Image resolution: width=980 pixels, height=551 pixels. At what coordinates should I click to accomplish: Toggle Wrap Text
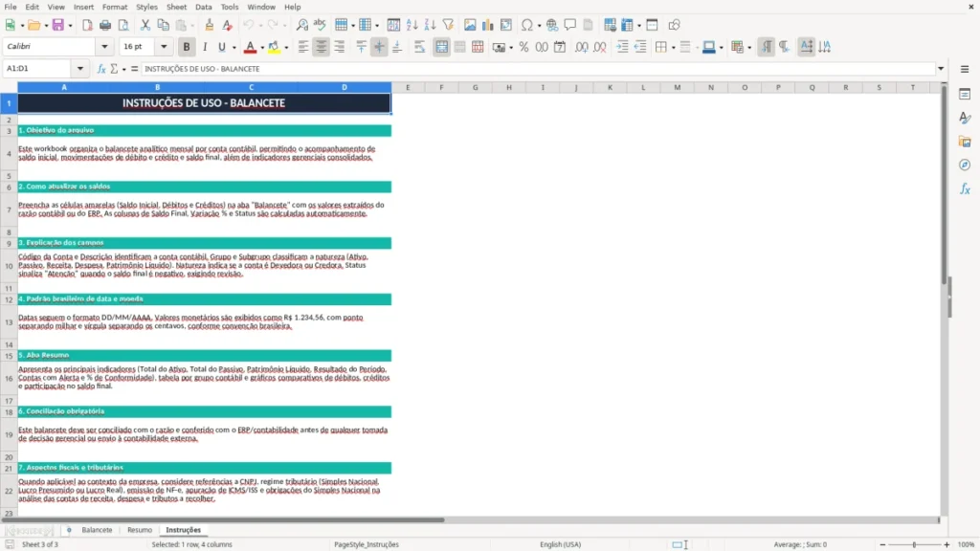(419, 47)
